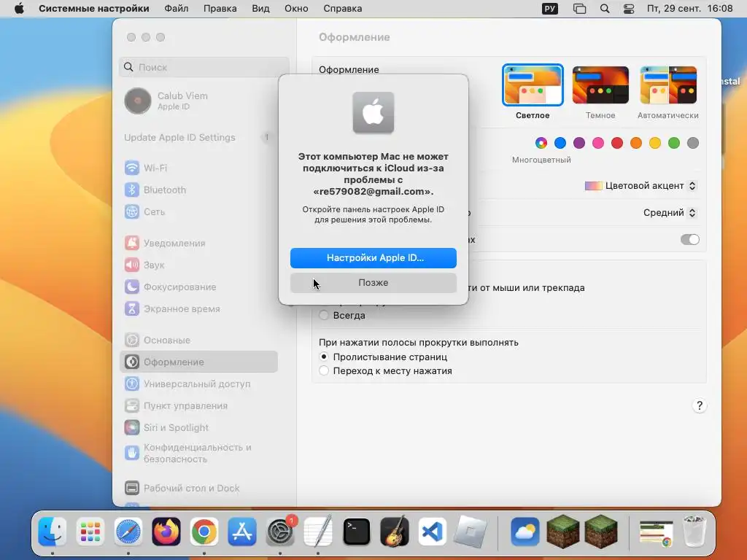Open the Справка menu
The height and width of the screenshot is (560, 747).
point(343,9)
